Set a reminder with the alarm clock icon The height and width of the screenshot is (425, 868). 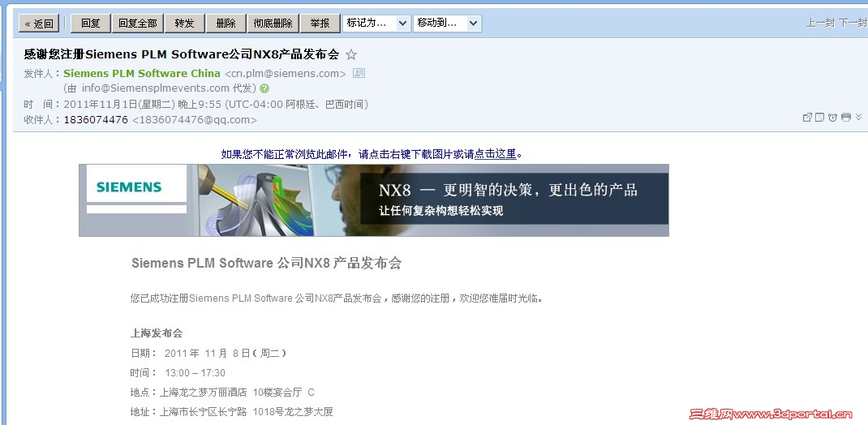point(832,118)
